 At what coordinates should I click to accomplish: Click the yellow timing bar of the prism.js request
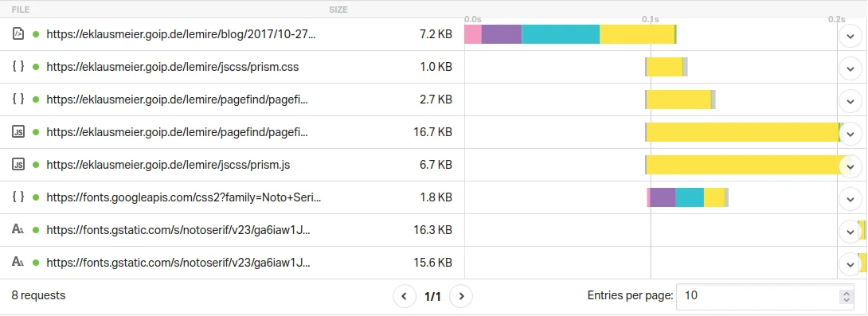tap(743, 165)
